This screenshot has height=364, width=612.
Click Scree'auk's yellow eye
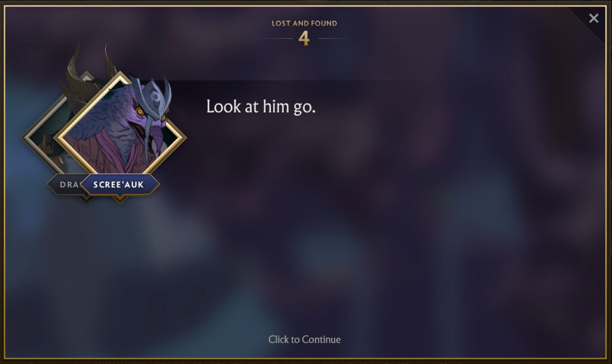[140, 112]
